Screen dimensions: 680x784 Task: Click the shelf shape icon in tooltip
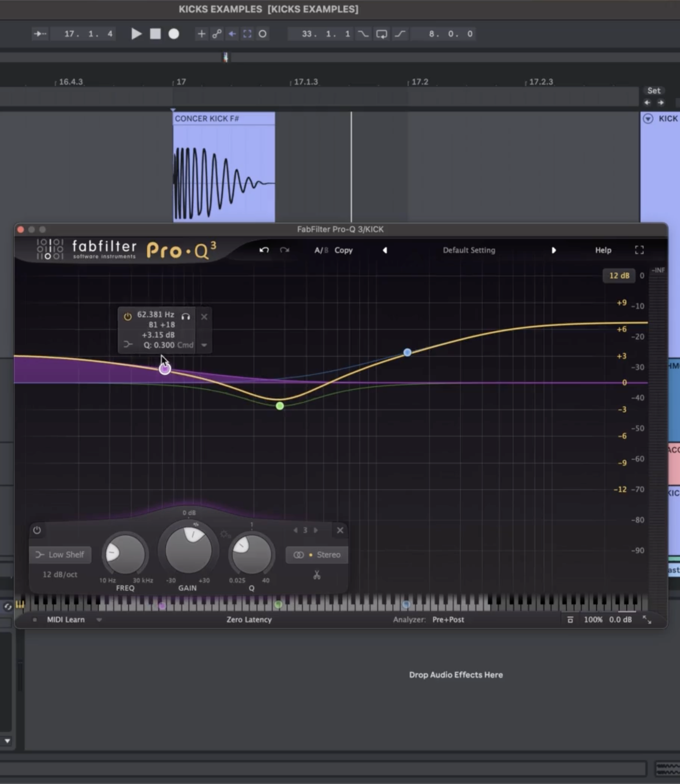[x=128, y=344]
